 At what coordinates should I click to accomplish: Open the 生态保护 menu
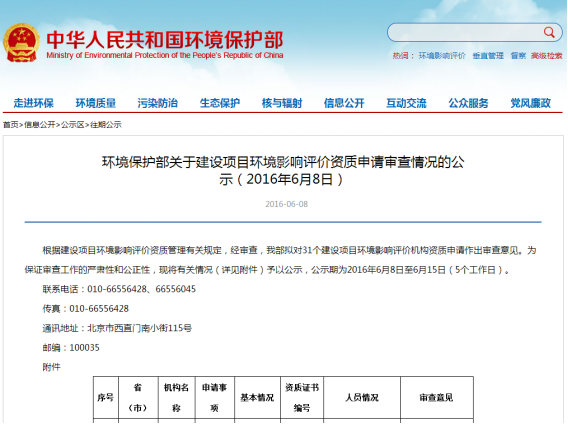[220, 103]
